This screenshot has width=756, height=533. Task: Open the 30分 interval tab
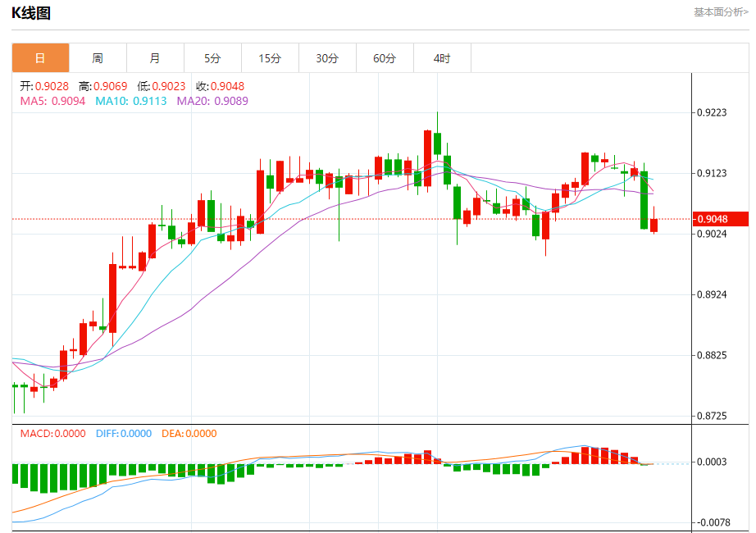click(x=327, y=58)
